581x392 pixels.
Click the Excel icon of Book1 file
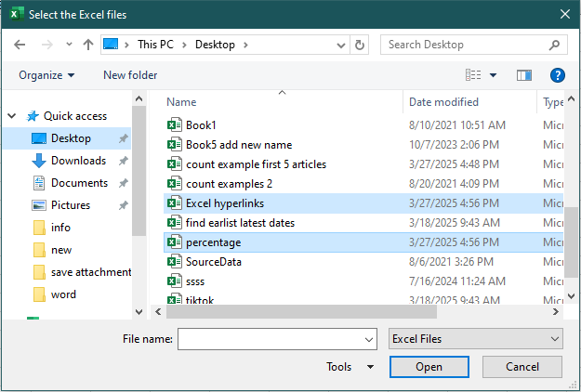point(174,125)
